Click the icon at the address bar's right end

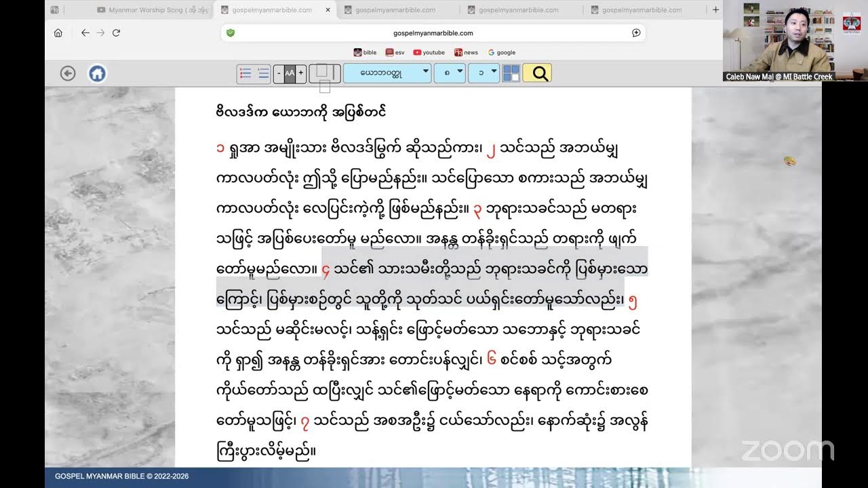(x=636, y=33)
